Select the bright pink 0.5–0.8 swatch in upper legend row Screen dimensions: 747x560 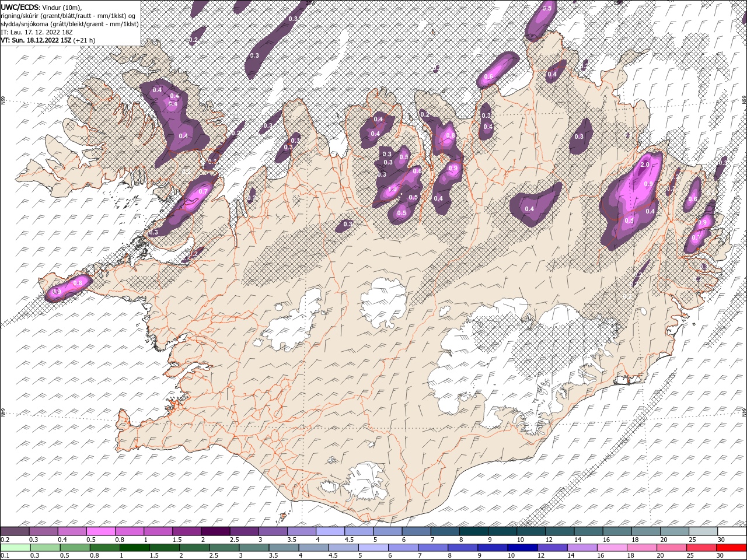(101, 531)
